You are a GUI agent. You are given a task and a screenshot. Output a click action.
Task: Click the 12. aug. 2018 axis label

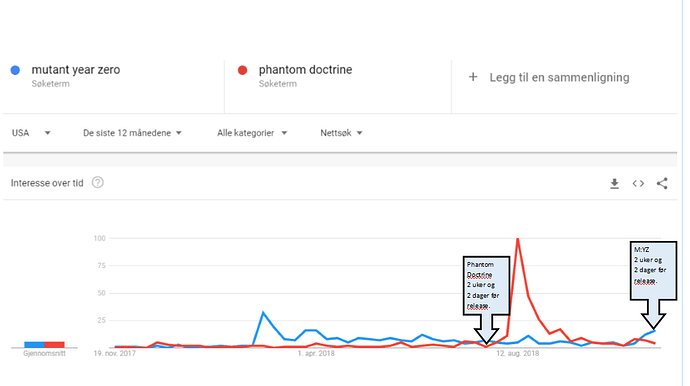518,353
